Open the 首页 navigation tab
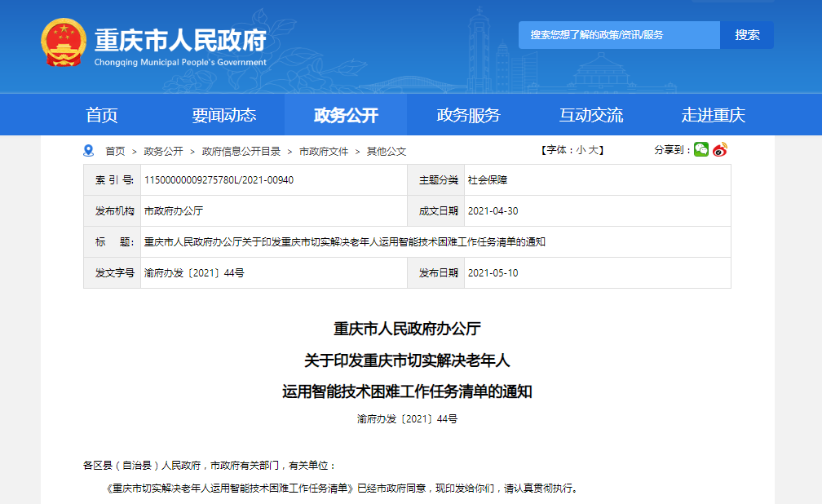Screen dimensions: 822x504 [x=102, y=115]
